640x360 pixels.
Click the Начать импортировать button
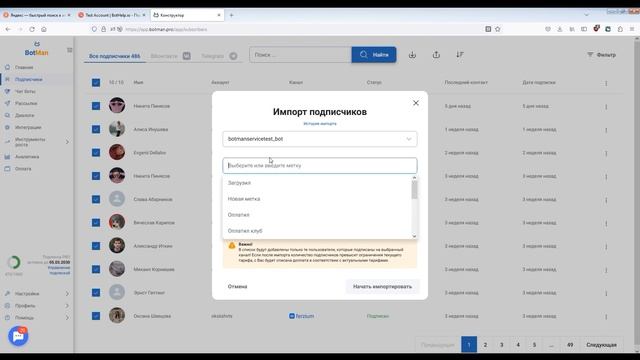click(382, 287)
